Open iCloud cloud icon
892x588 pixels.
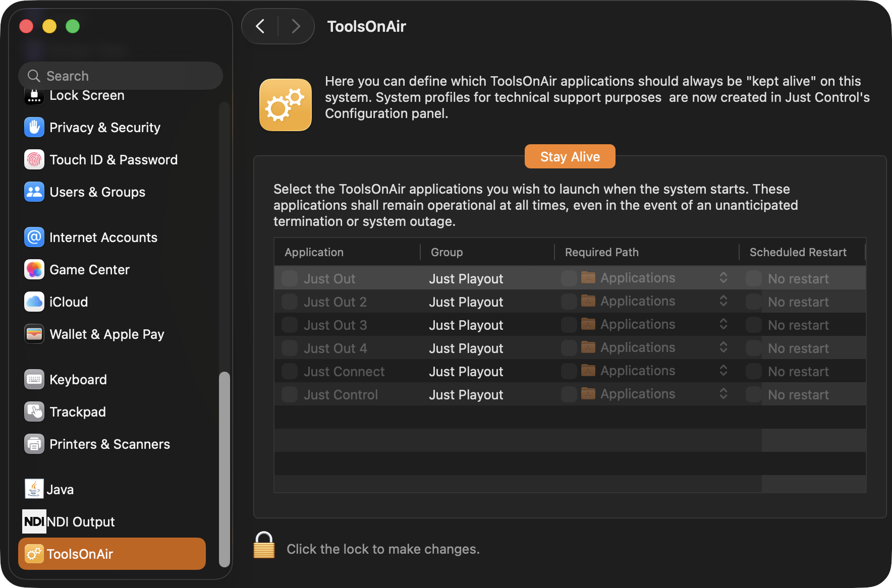34,302
